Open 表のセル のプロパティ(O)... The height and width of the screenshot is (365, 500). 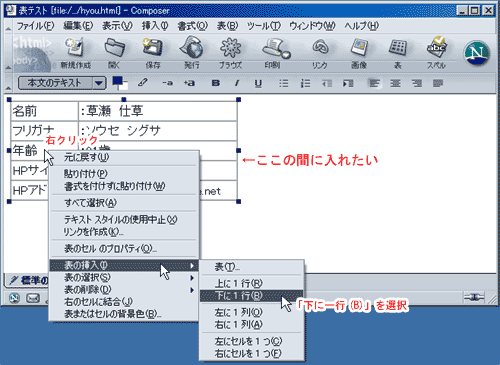pyautogui.click(x=124, y=248)
